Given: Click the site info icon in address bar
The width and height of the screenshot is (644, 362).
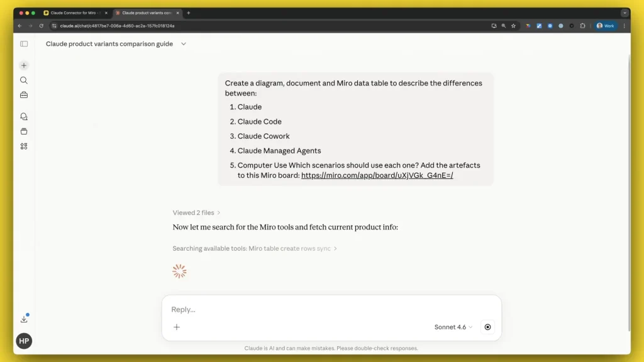Looking at the screenshot, I should point(54,26).
